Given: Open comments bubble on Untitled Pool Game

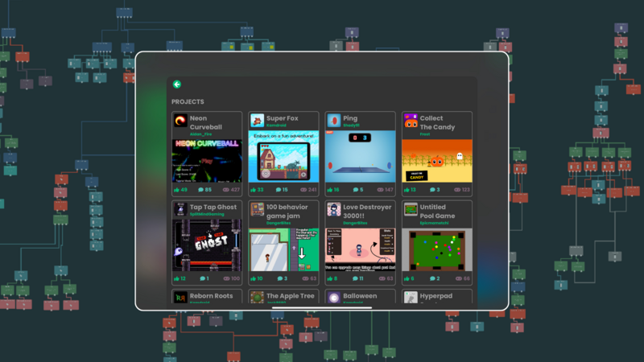Looking at the screenshot, I should click(x=432, y=278).
